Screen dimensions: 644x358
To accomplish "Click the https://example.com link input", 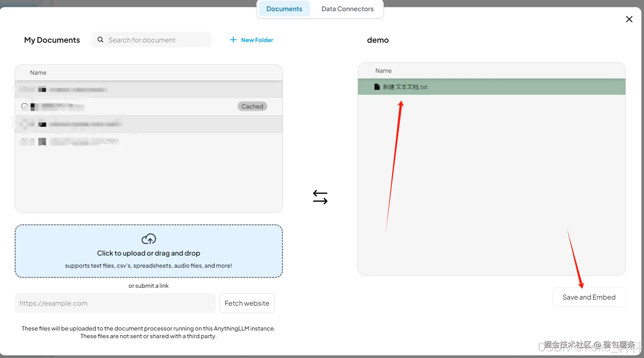I will (115, 303).
